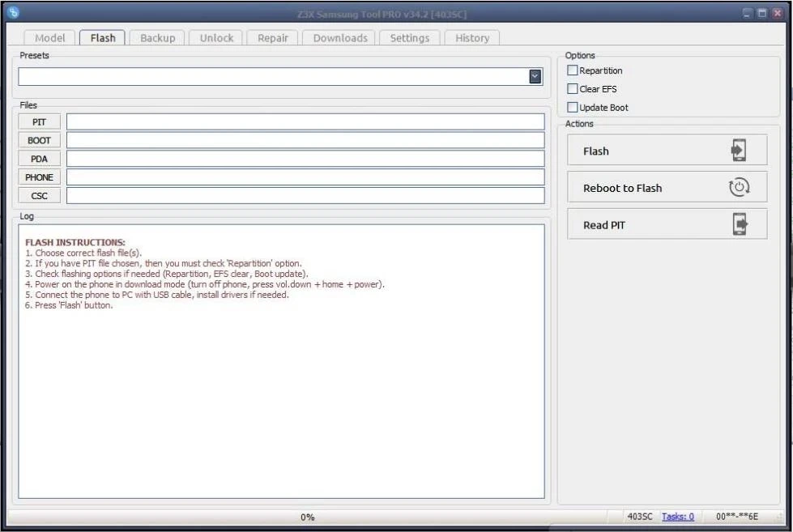Open the Settings tab
Image resolution: width=793 pixels, height=532 pixels.
[x=410, y=38]
